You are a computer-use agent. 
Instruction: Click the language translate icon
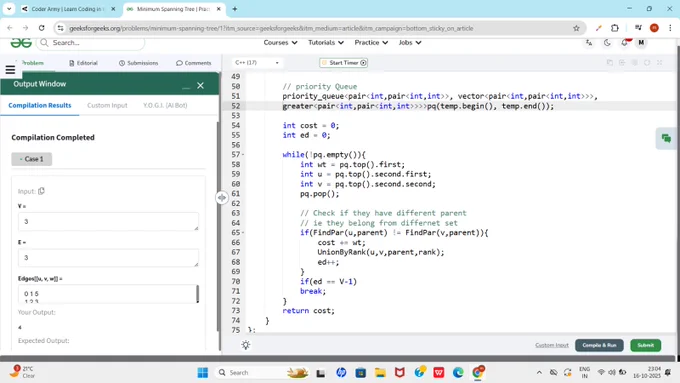[x=589, y=43]
